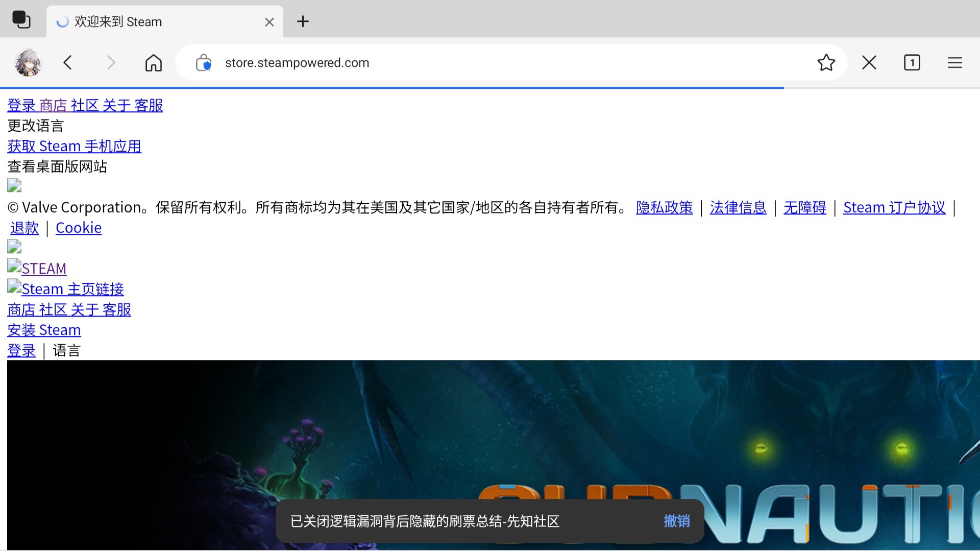
Task: Open the 退款 link
Action: pos(24,228)
